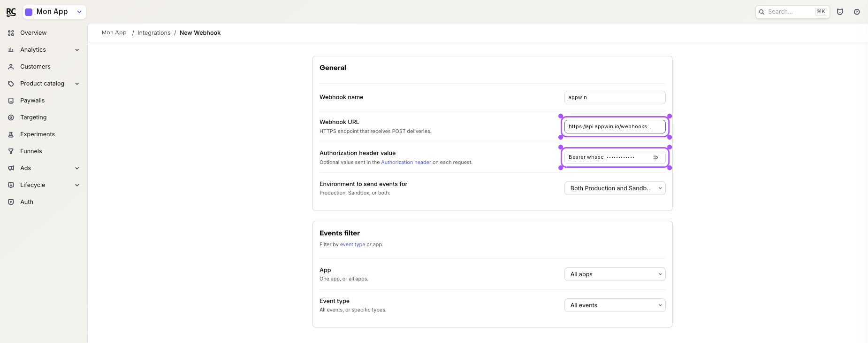868x343 pixels.
Task: Click the Auth shield icon
Action: [x=11, y=202]
